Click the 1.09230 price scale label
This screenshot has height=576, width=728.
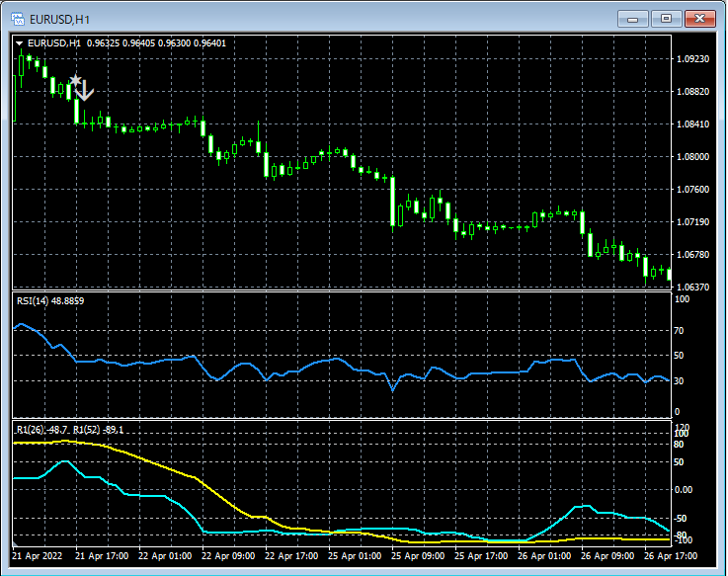695,59
